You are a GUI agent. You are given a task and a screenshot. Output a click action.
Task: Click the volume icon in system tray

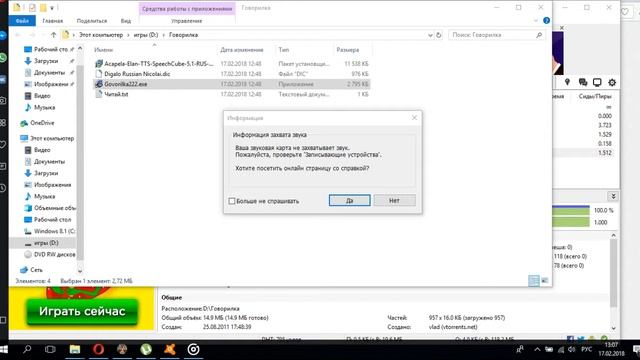571,349
